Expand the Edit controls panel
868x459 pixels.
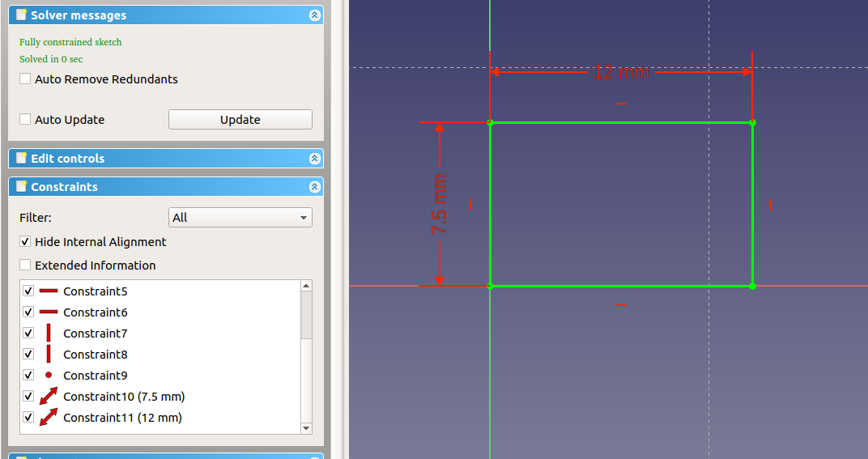click(x=314, y=159)
